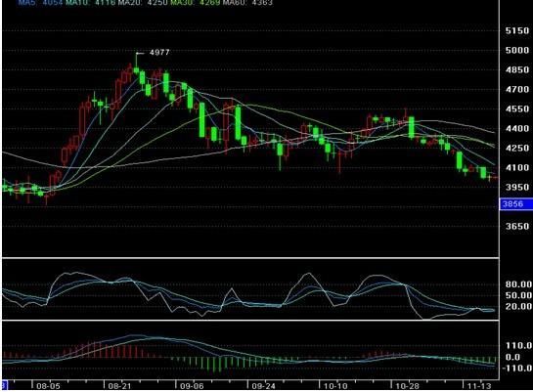The width and height of the screenshot is (533, 392).
Task: Select the 5000 price level on axis
Action: [x=517, y=50]
